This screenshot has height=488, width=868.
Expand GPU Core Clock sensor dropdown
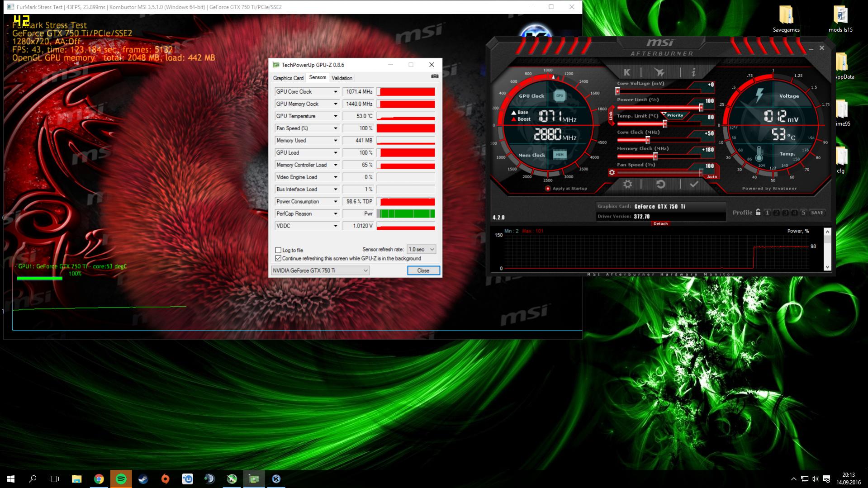click(x=335, y=92)
